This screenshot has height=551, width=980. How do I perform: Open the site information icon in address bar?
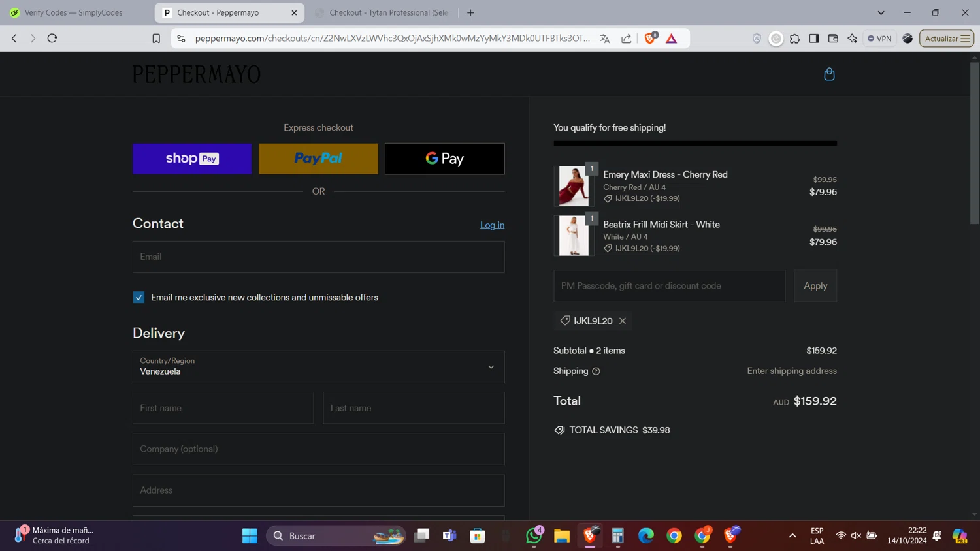[181, 39]
